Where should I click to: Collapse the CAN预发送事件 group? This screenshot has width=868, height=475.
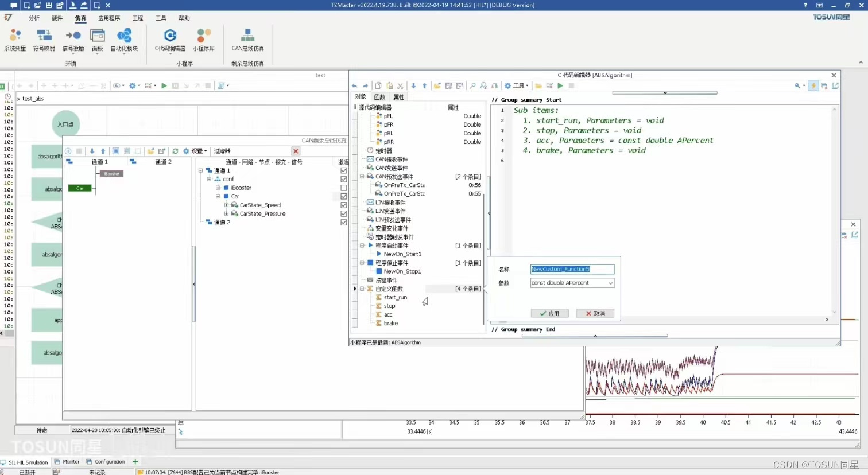(x=362, y=177)
